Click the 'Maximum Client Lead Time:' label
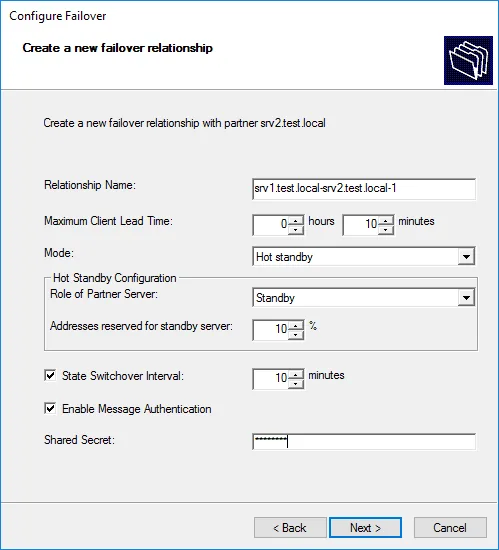 [x=108, y=221]
